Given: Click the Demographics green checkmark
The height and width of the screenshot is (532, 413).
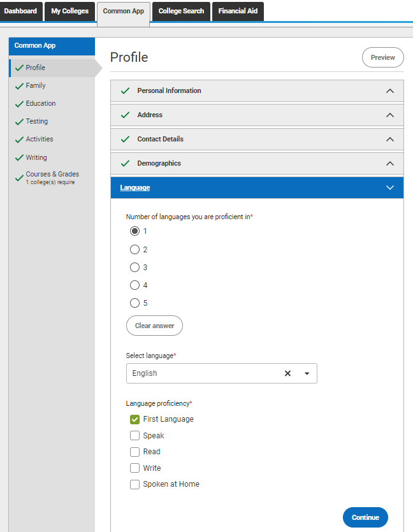Looking at the screenshot, I should (x=125, y=163).
